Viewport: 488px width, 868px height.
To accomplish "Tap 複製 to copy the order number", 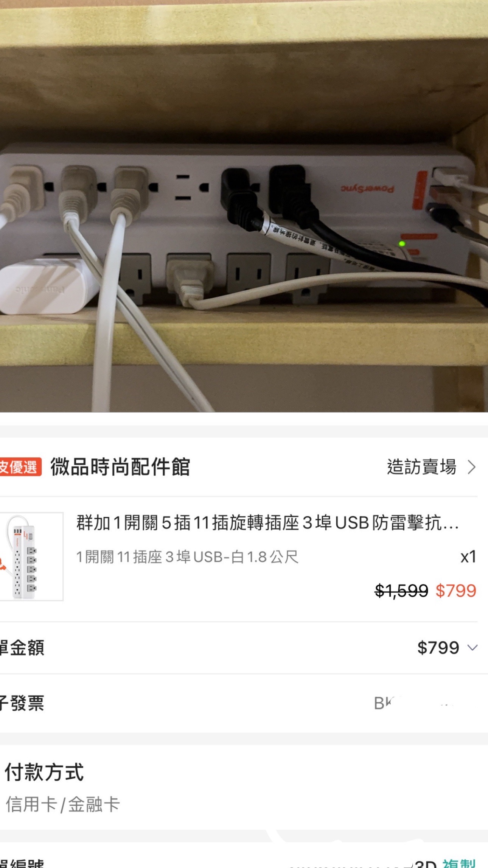I will pyautogui.click(x=459, y=863).
